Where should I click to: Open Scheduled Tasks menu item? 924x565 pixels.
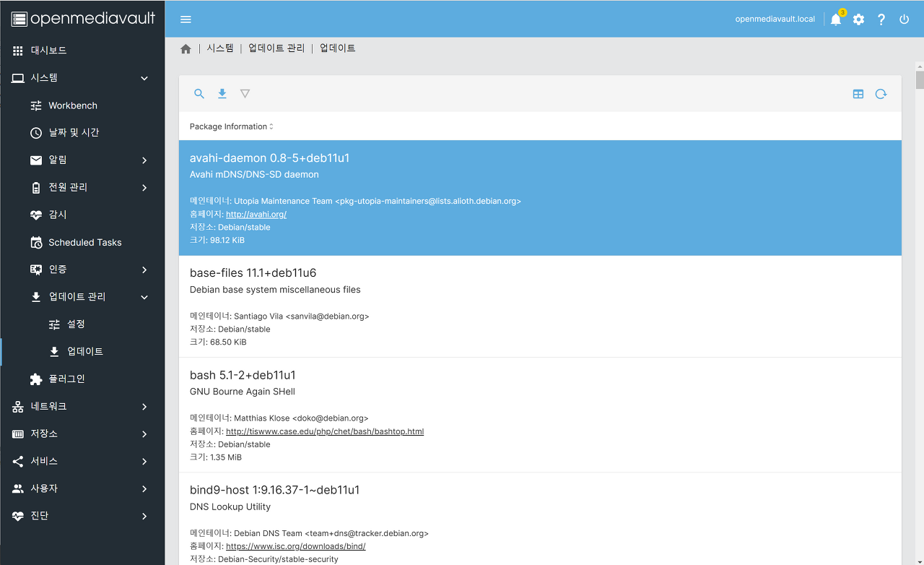click(x=82, y=242)
